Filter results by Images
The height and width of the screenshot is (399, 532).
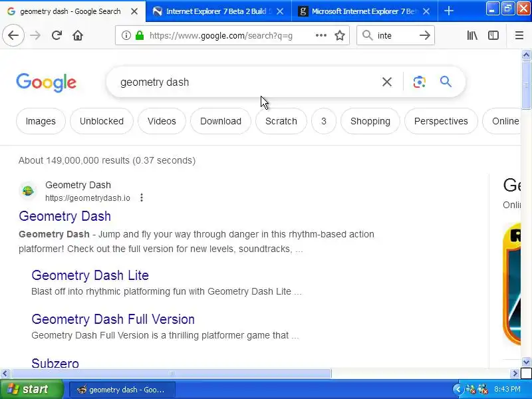click(41, 121)
